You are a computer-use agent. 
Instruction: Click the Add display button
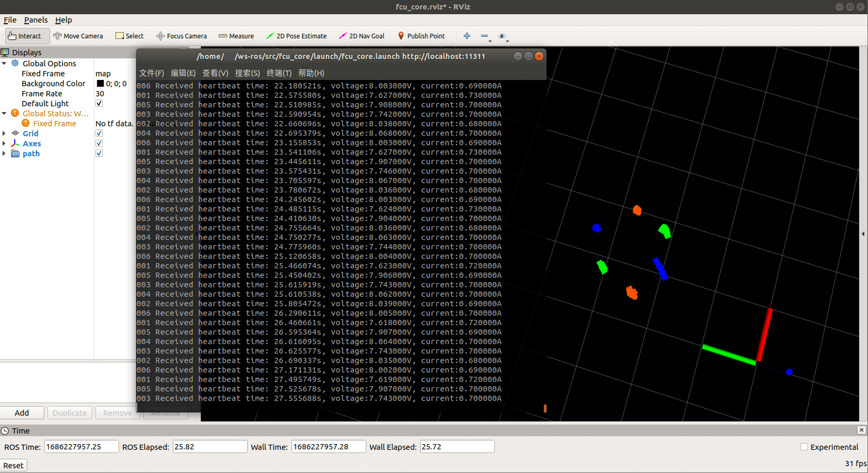pyautogui.click(x=22, y=413)
